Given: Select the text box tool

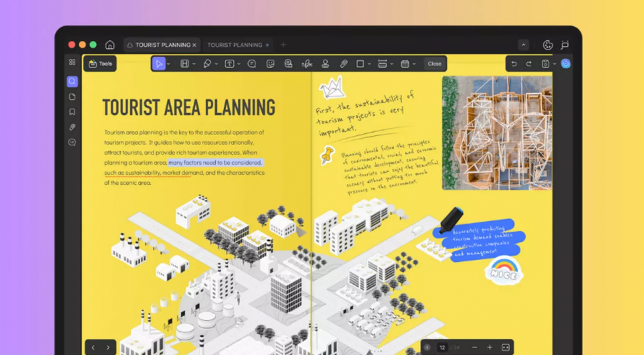Looking at the screenshot, I should 229,63.
